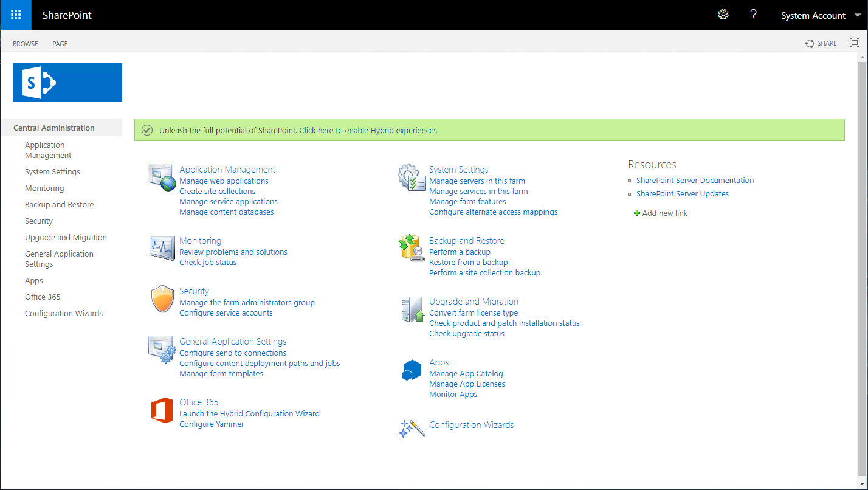Open the app launcher waffle icon
This screenshot has width=868, height=490.
coord(15,15)
